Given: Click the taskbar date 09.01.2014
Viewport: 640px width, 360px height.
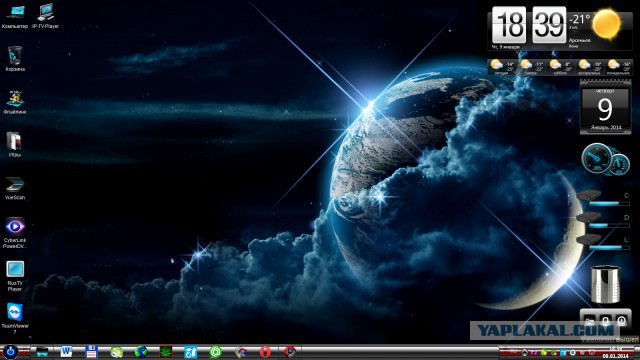Looking at the screenshot, I should click(616, 356).
